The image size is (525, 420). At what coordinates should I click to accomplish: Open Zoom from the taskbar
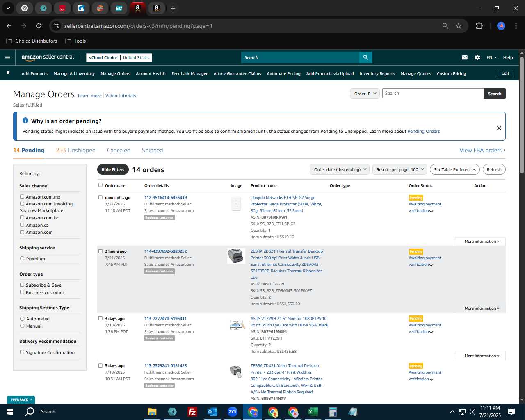coord(233,412)
